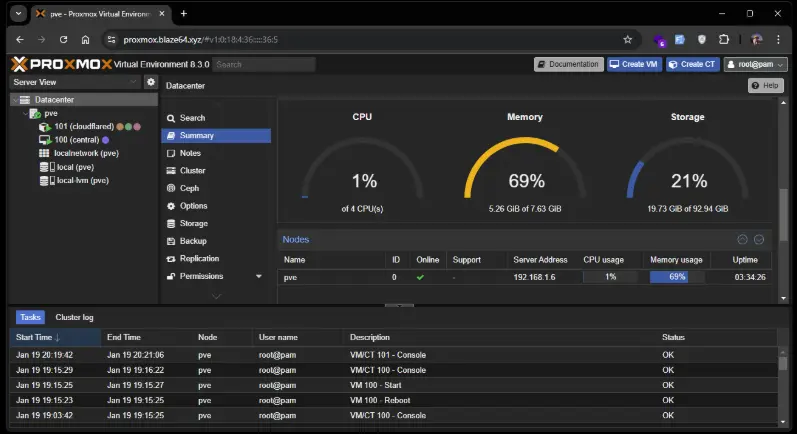
Task: Click the browser profile avatar icon
Action: 756,39
